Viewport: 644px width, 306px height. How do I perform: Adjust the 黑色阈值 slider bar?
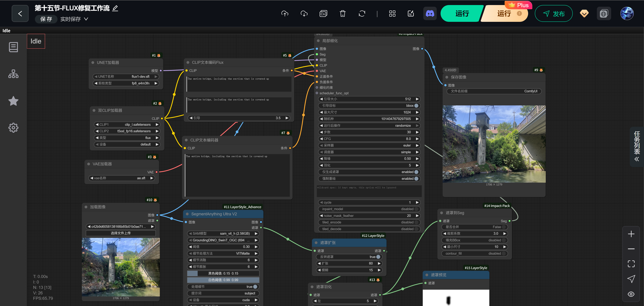click(x=223, y=273)
